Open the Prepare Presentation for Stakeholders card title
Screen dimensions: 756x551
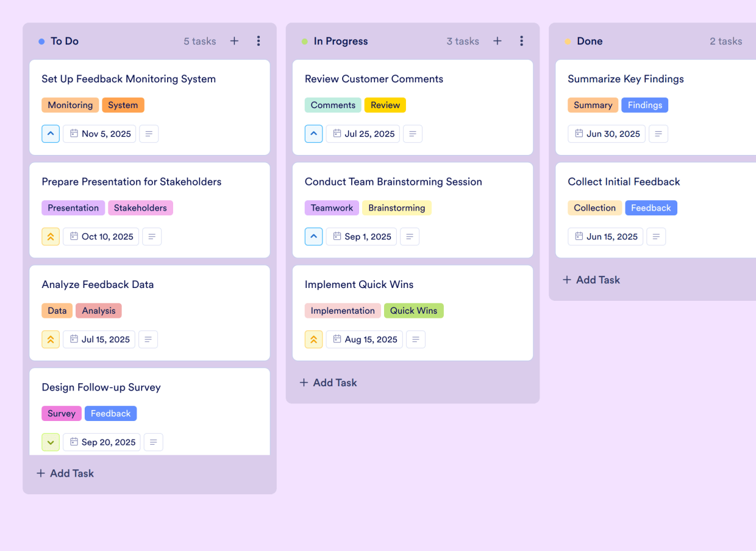click(131, 182)
